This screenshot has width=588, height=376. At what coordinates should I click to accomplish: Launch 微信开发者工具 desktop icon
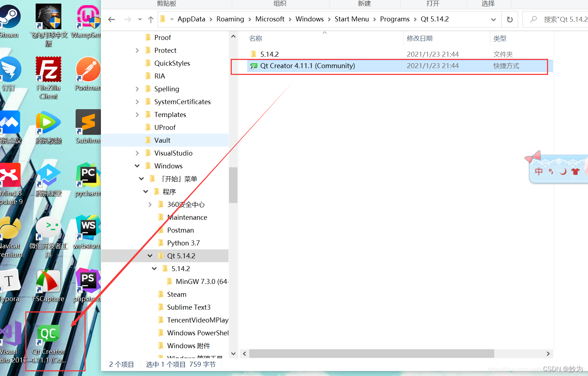click(x=48, y=237)
